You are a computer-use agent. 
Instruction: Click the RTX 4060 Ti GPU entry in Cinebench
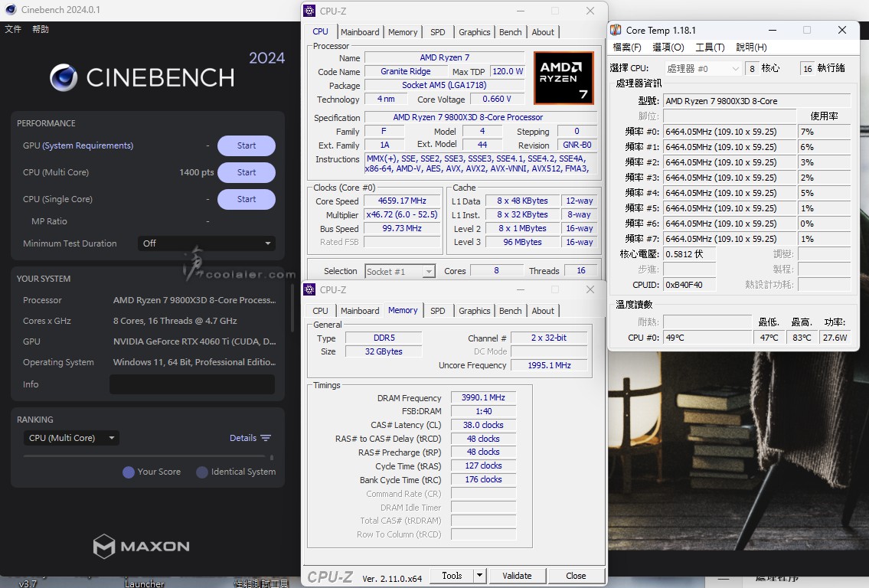point(194,341)
